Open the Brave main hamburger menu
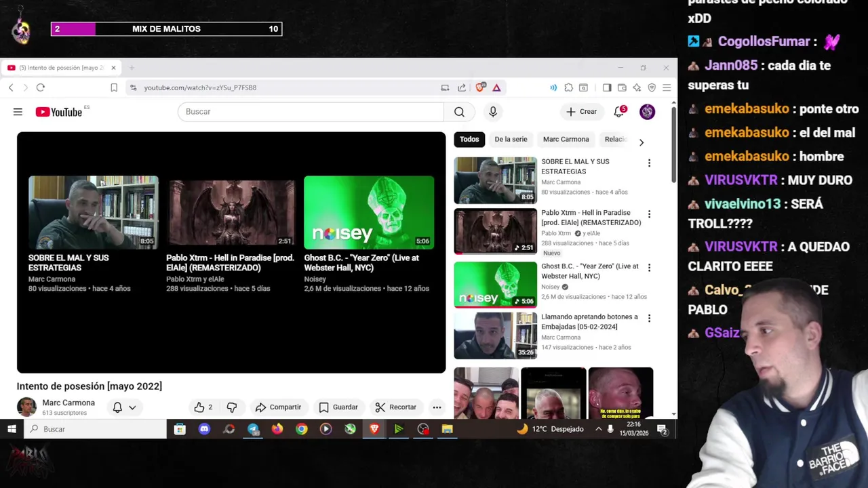This screenshot has width=868, height=488. [x=667, y=87]
